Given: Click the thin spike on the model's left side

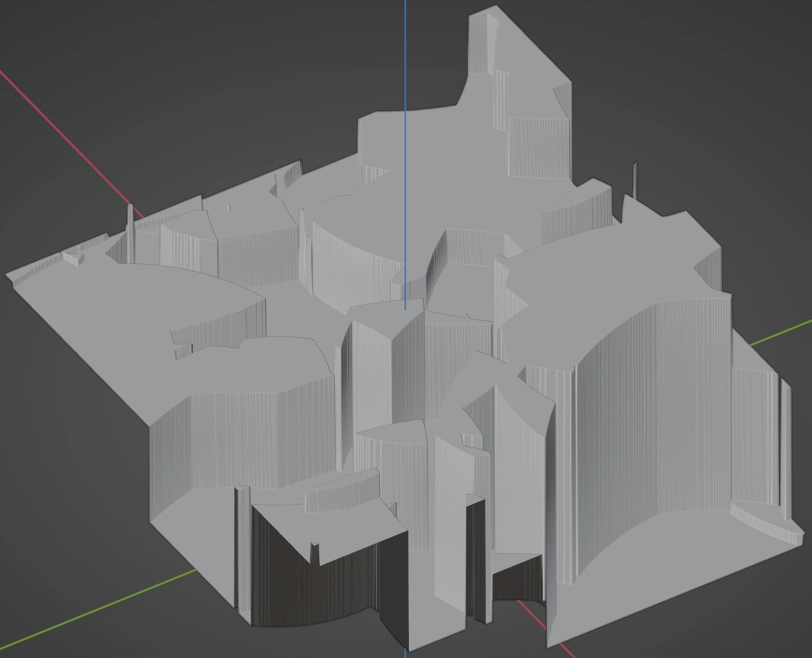Looking at the screenshot, I should pyautogui.click(x=131, y=232).
